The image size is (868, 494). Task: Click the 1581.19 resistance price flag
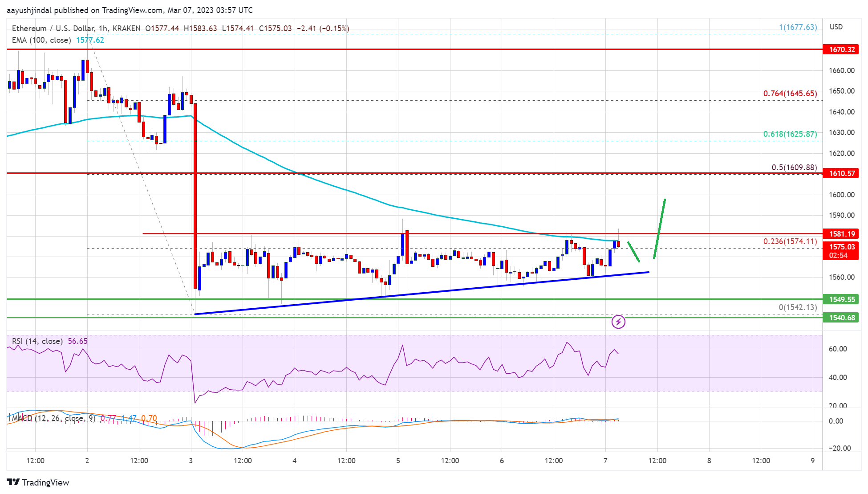(843, 233)
